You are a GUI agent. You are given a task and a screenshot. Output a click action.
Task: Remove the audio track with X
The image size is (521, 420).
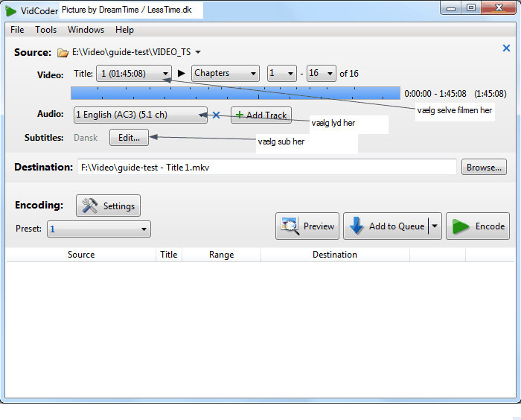(x=217, y=115)
